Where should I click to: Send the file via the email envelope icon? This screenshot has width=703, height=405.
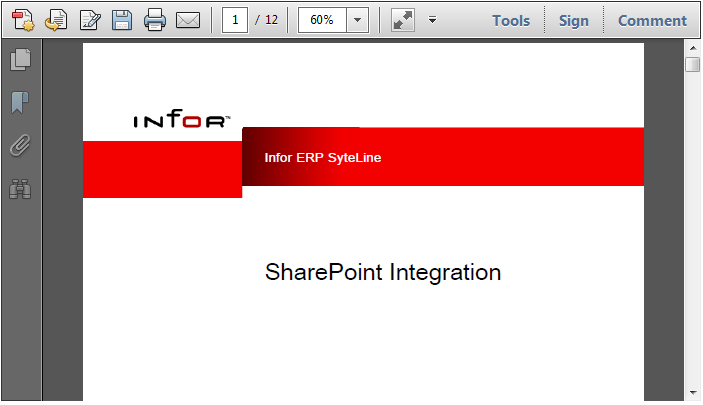pyautogui.click(x=188, y=20)
